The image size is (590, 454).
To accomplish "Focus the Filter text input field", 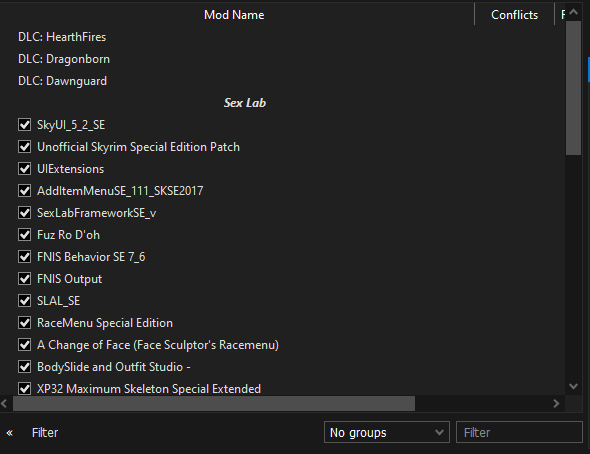I will pyautogui.click(x=519, y=432).
